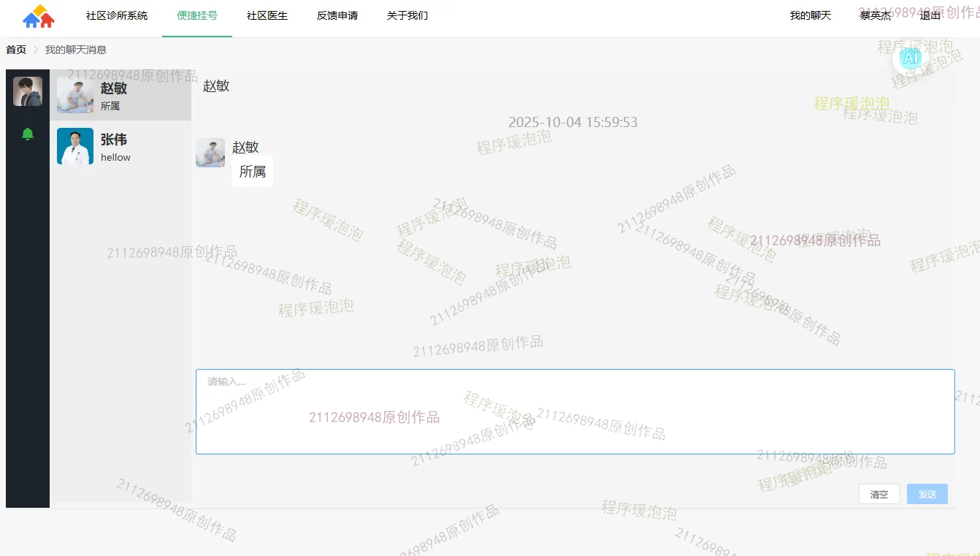This screenshot has width=980, height=556.
Task: Click the hellow preview under 张伟
Action: pyautogui.click(x=115, y=157)
